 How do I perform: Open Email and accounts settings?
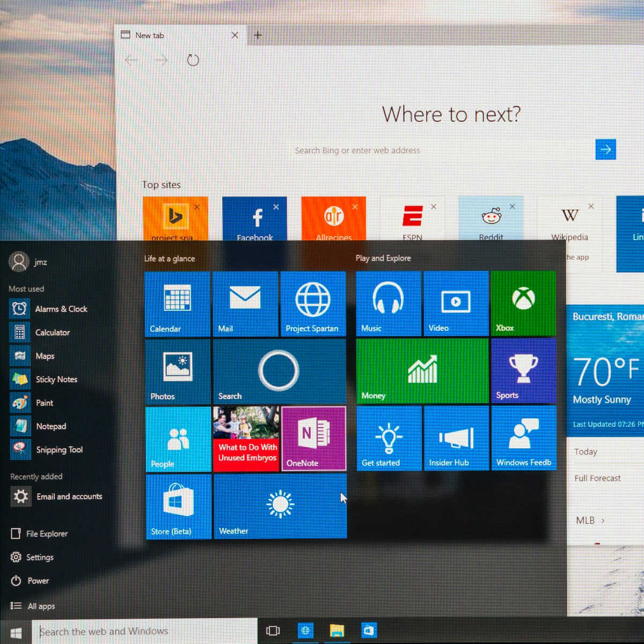click(x=57, y=496)
